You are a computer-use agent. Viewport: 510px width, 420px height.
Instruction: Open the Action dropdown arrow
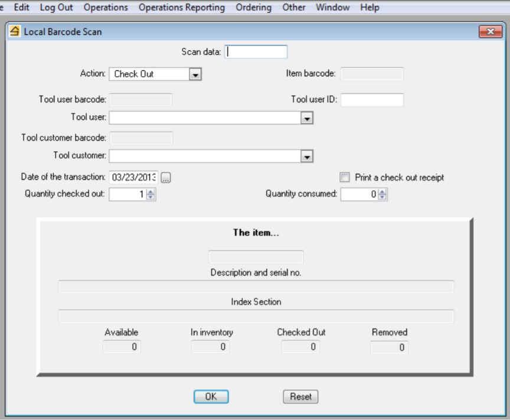point(195,74)
